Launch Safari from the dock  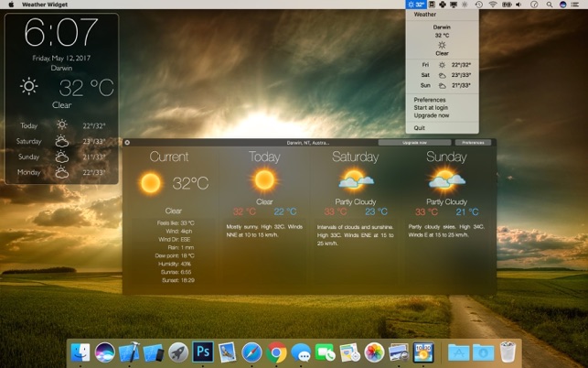point(251,352)
